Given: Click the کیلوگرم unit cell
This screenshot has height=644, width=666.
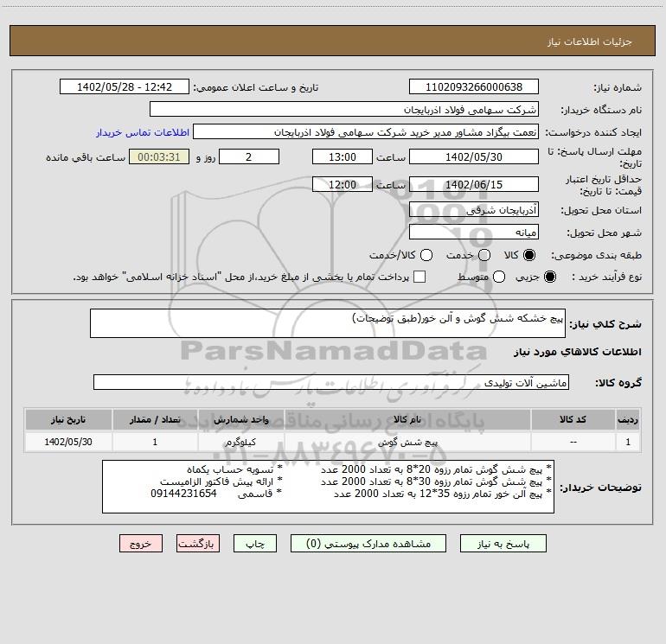Looking at the screenshot, I should [x=240, y=442].
